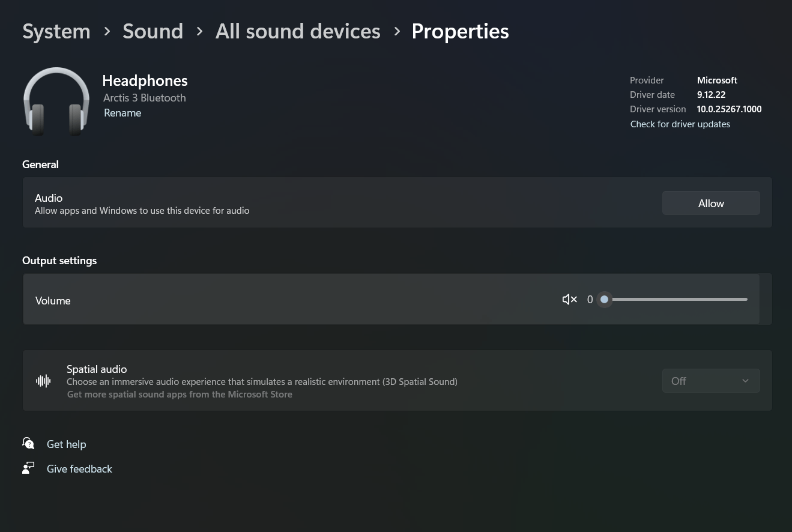The width and height of the screenshot is (792, 532).
Task: Allow apps to use this audio device
Action: (x=711, y=203)
